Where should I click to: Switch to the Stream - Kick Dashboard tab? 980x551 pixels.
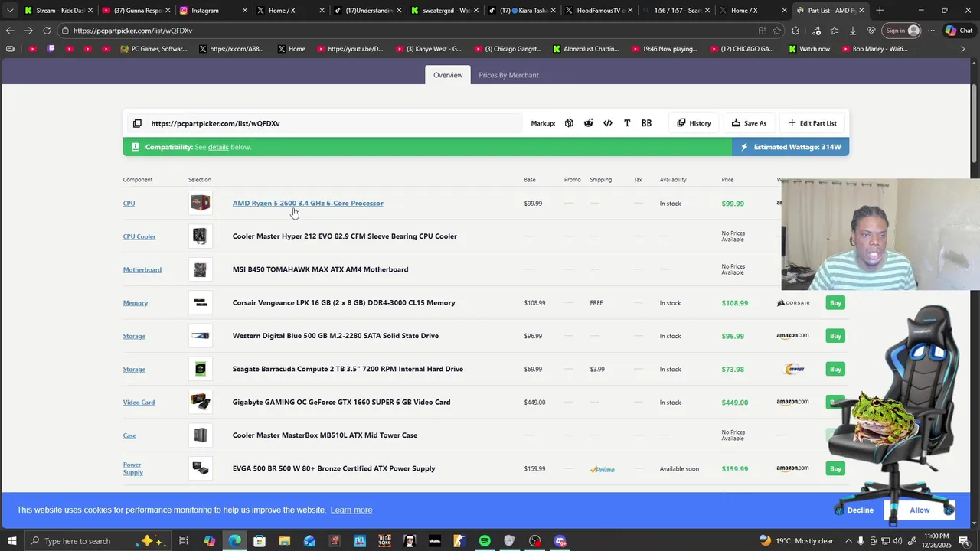click(x=58, y=11)
